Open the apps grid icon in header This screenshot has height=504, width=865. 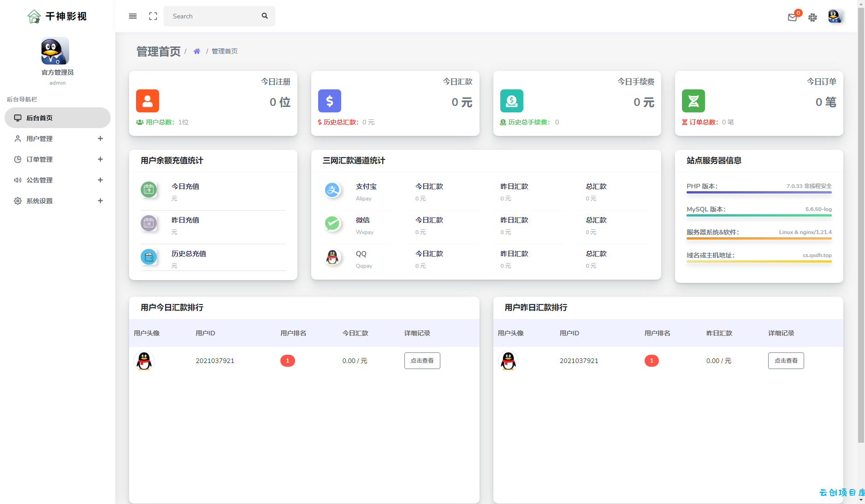coord(813,18)
